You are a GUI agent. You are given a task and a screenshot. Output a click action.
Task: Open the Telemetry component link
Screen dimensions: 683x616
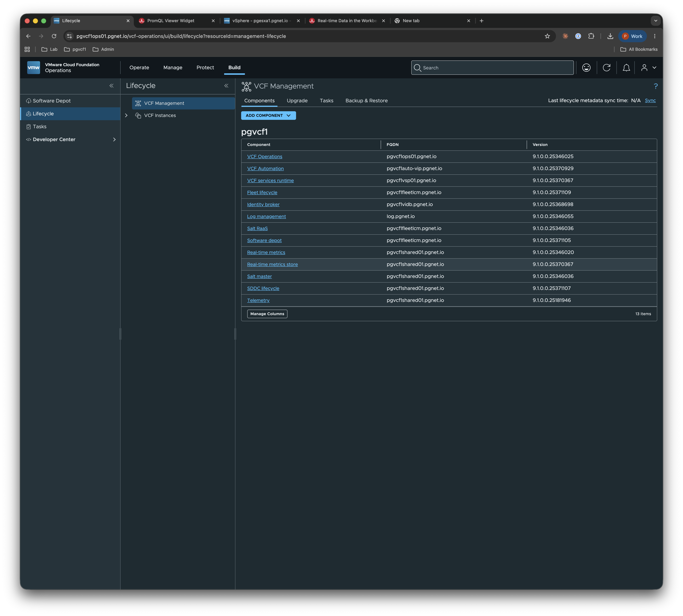(x=258, y=300)
